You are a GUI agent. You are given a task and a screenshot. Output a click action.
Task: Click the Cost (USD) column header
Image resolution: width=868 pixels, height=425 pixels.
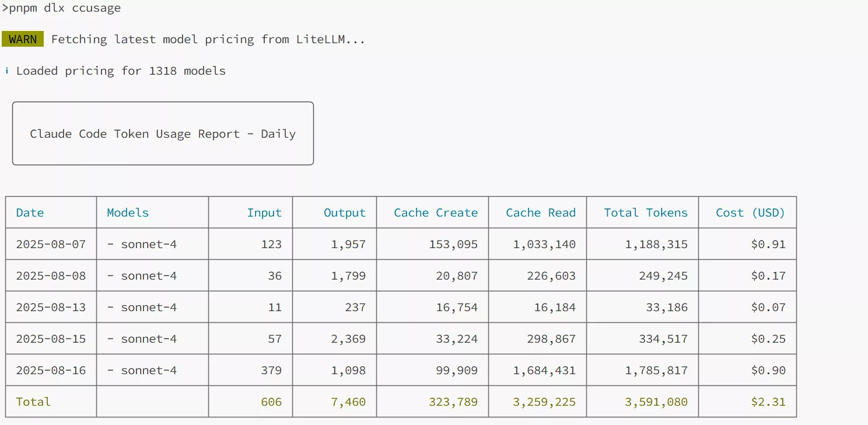750,213
